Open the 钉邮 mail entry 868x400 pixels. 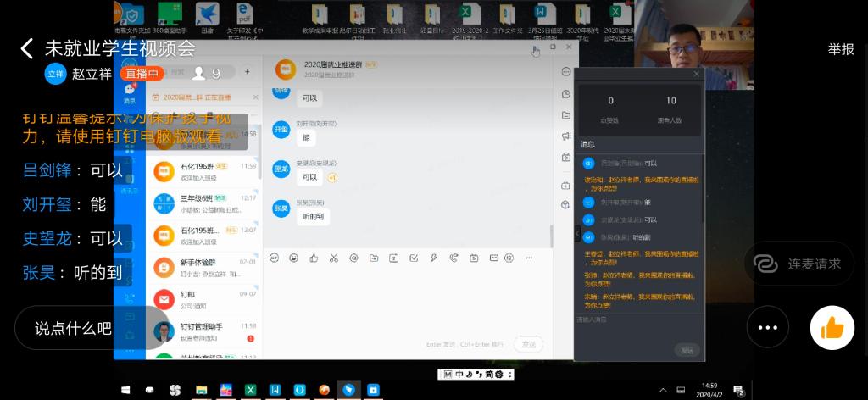(203, 299)
